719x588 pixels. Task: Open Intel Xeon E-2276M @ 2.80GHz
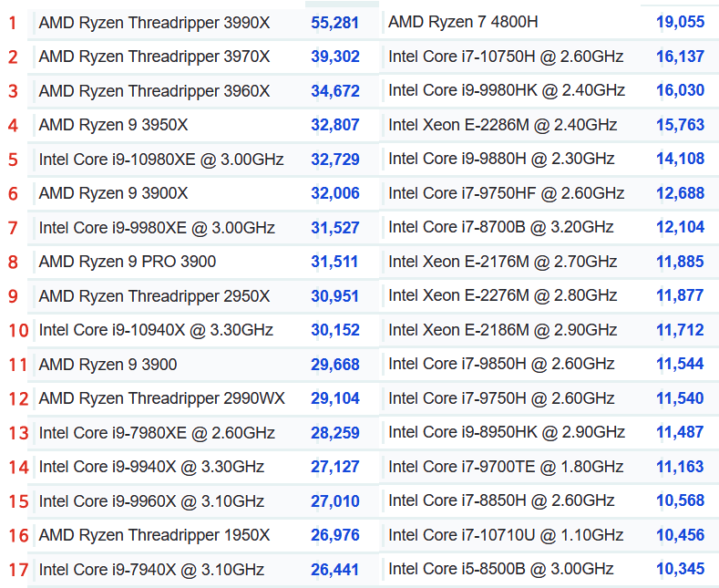[x=502, y=295]
